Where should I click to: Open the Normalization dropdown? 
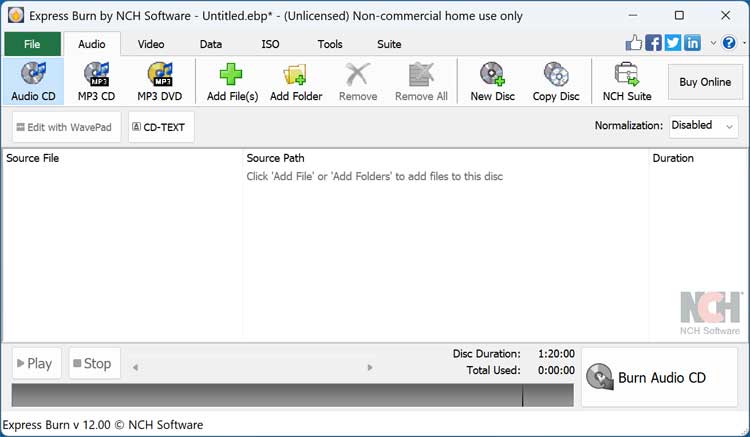coord(703,126)
